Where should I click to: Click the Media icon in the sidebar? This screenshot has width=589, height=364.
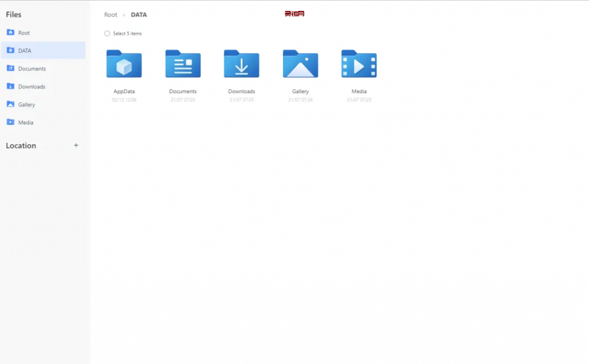click(10, 122)
